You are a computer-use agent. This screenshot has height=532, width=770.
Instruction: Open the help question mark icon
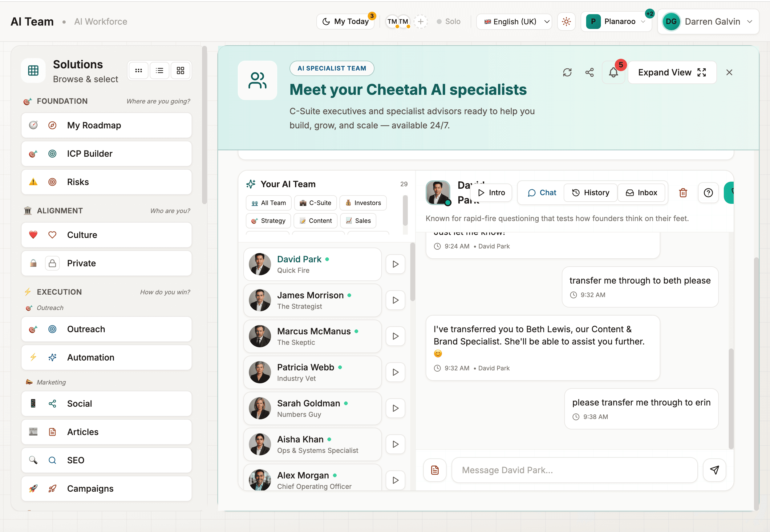click(708, 193)
